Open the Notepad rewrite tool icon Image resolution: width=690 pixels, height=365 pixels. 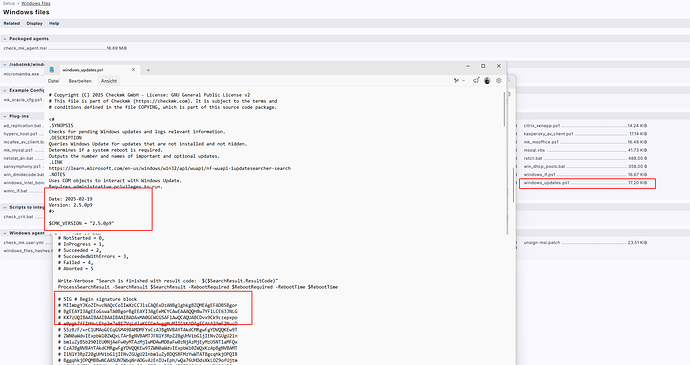point(456,81)
